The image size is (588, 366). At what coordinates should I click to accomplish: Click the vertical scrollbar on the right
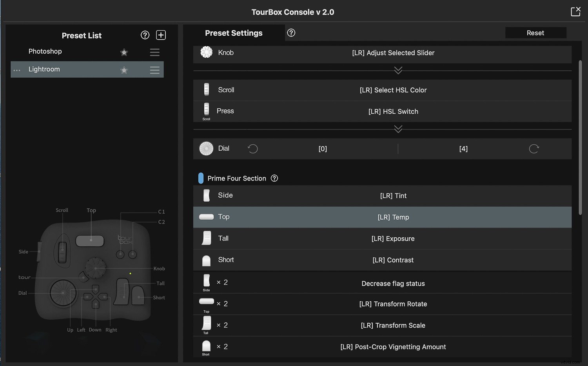pos(580,137)
